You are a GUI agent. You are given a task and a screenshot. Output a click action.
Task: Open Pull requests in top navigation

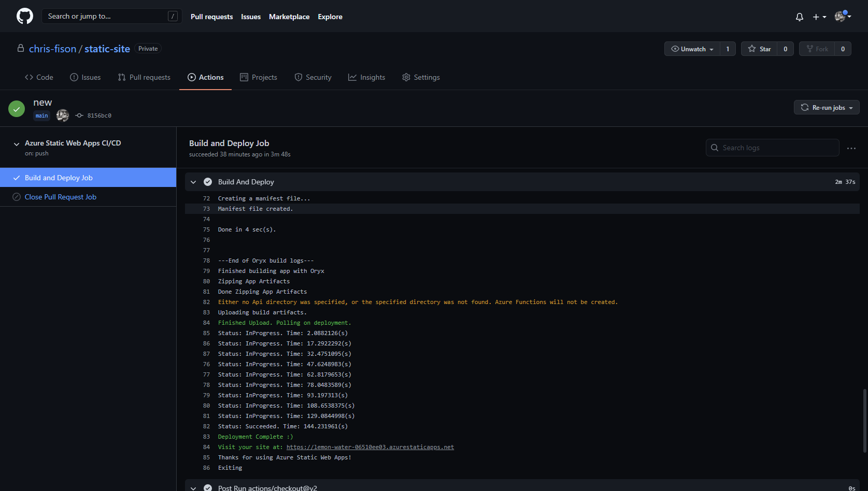pos(211,17)
